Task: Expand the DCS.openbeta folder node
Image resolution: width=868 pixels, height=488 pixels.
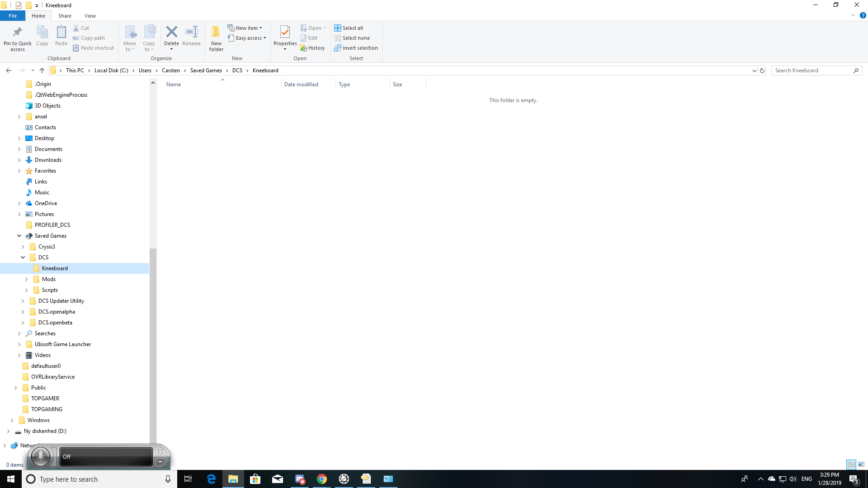Action: (23, 323)
